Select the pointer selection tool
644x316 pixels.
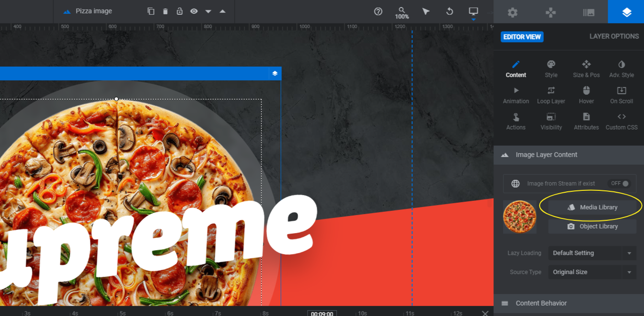426,11
